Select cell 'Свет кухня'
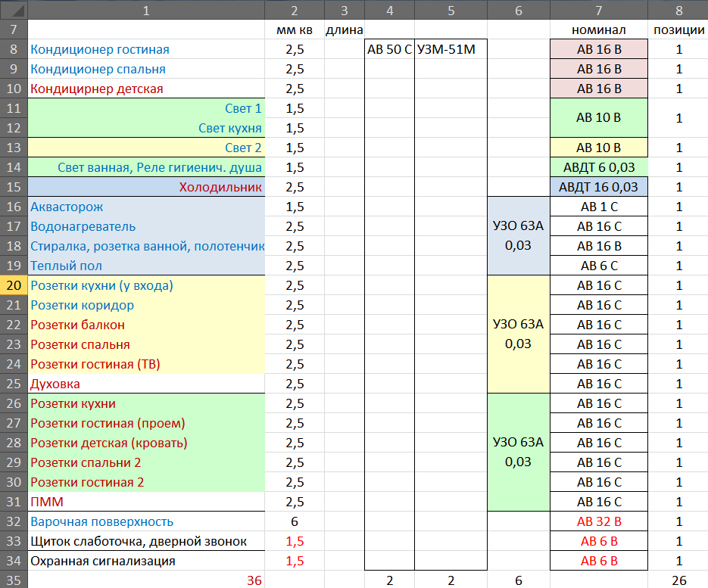This screenshot has width=708, height=588. click(146, 128)
